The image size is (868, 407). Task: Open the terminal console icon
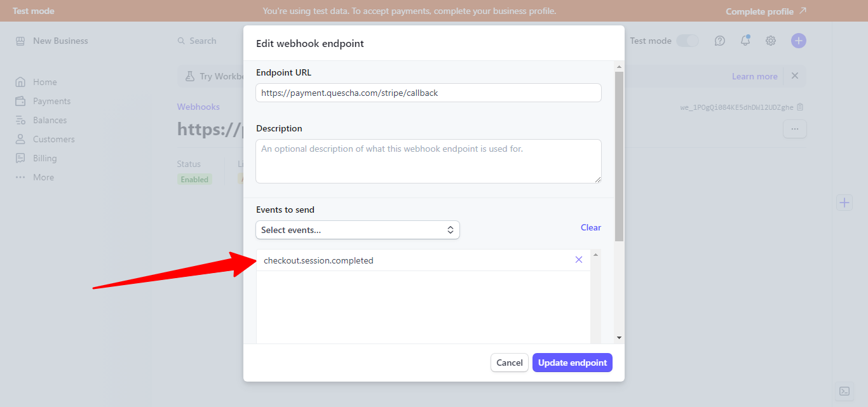coord(844,391)
